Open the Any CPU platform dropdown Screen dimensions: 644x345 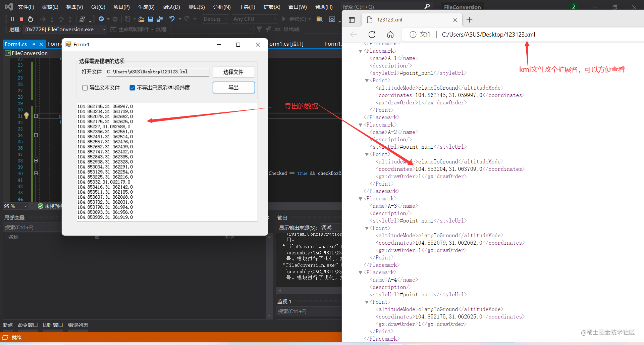click(255, 19)
